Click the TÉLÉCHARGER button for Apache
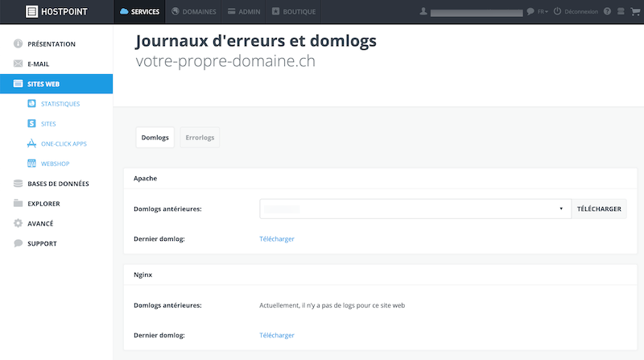This screenshot has width=644, height=360. (x=599, y=209)
